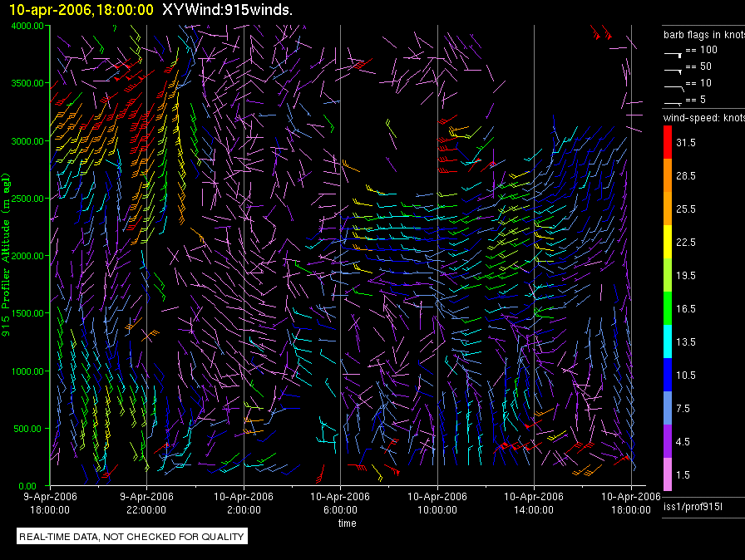Screen dimensions: 745x560
Task: Click the 0.00 altitude tick label
Action: (27, 486)
